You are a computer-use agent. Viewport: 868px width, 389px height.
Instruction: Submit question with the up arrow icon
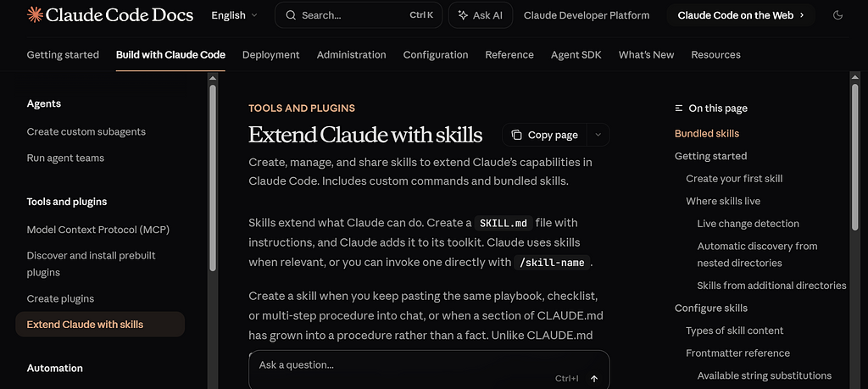[594, 379]
